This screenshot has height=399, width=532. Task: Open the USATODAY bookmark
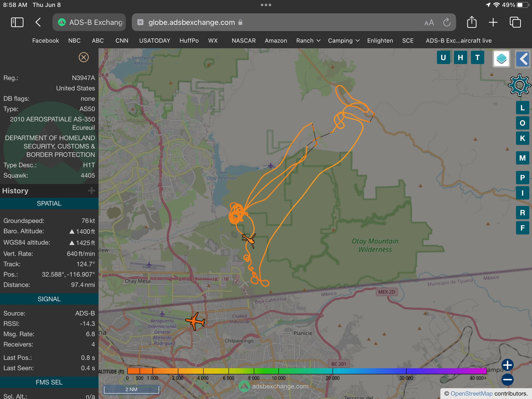(x=155, y=41)
